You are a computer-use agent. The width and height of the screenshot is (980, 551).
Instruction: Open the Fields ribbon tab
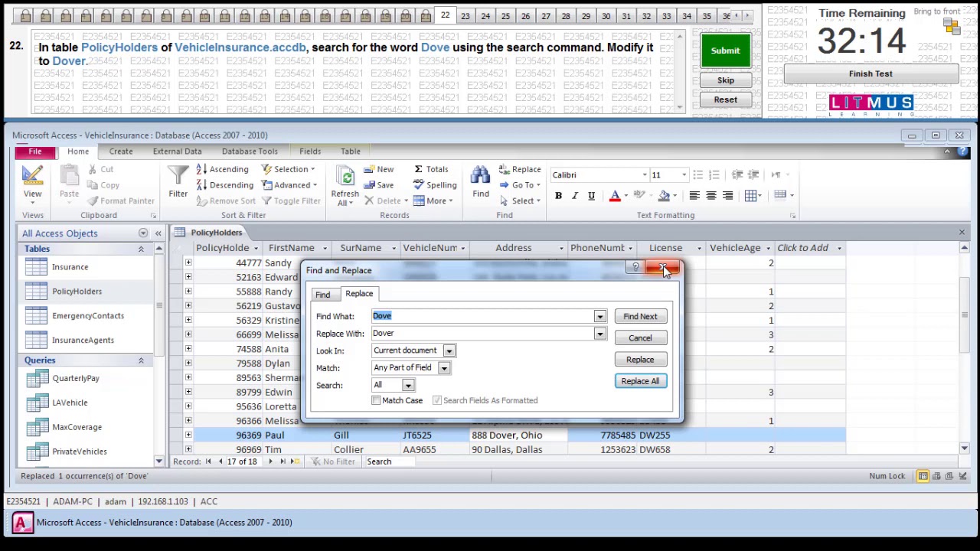click(310, 152)
